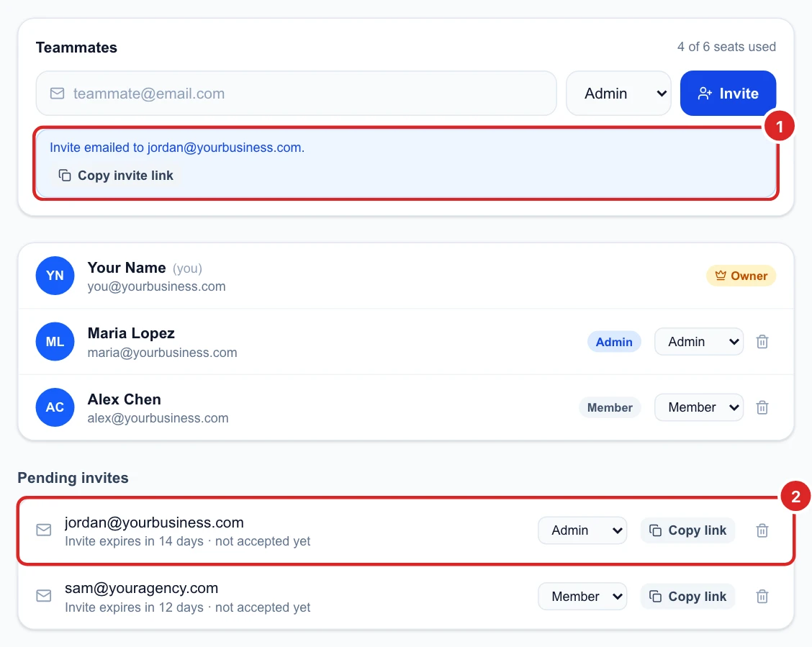Screen dimensions: 812x647
Task: Open the invite role dropdown set to Admin
Action: 618,93
